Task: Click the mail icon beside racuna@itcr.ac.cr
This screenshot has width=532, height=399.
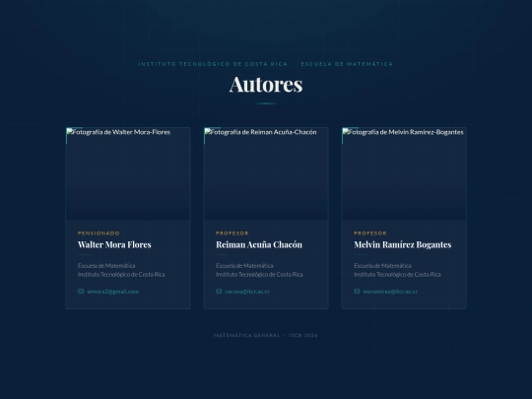Action: coord(219,291)
